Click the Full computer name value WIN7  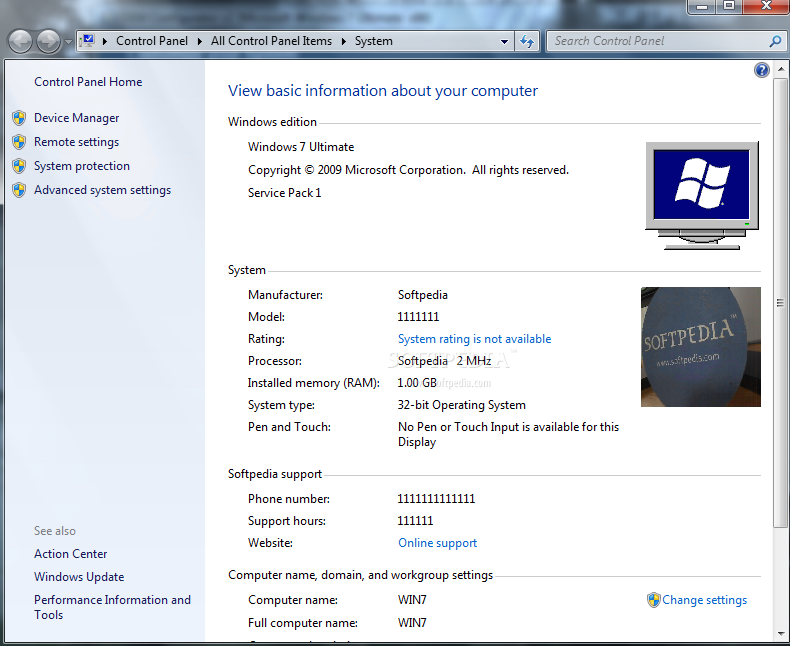coord(412,623)
